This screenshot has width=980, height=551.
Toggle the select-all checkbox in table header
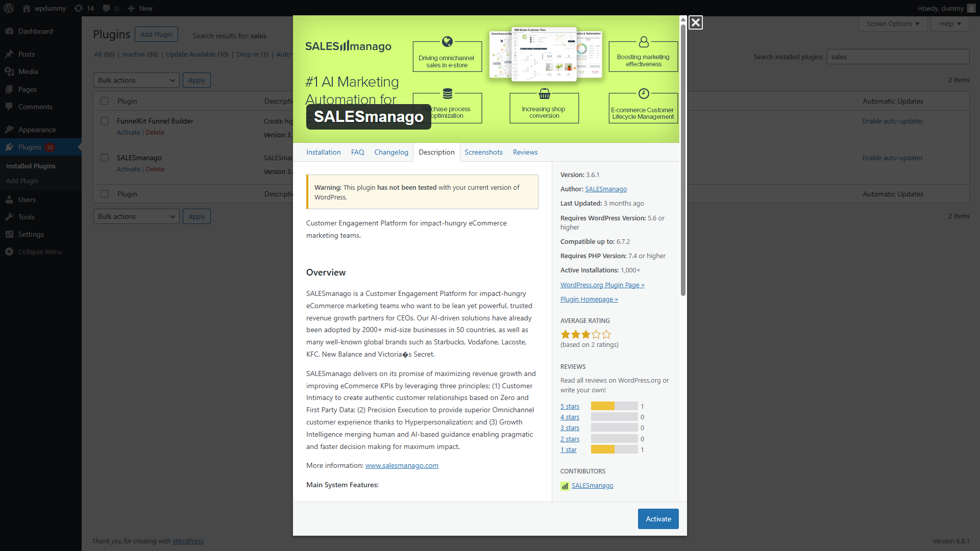click(x=105, y=101)
